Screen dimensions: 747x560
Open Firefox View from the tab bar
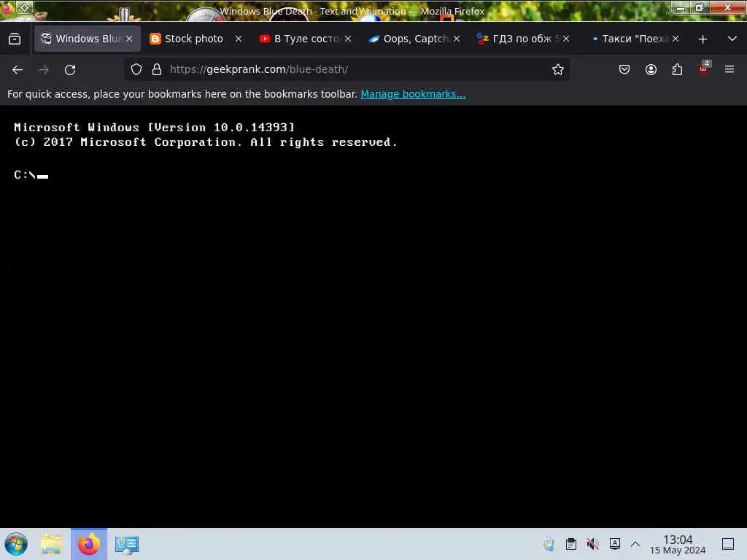point(15,39)
